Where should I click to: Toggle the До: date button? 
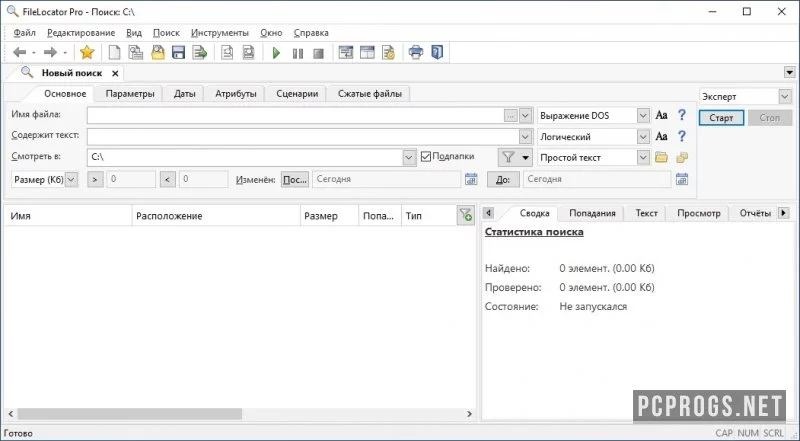[503, 179]
